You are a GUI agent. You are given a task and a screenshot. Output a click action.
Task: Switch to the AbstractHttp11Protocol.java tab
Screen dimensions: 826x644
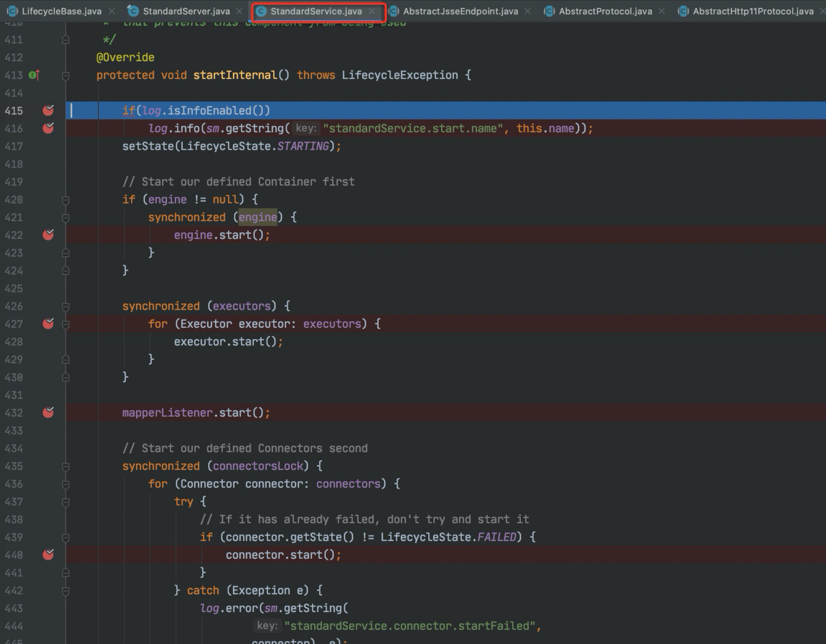point(753,11)
